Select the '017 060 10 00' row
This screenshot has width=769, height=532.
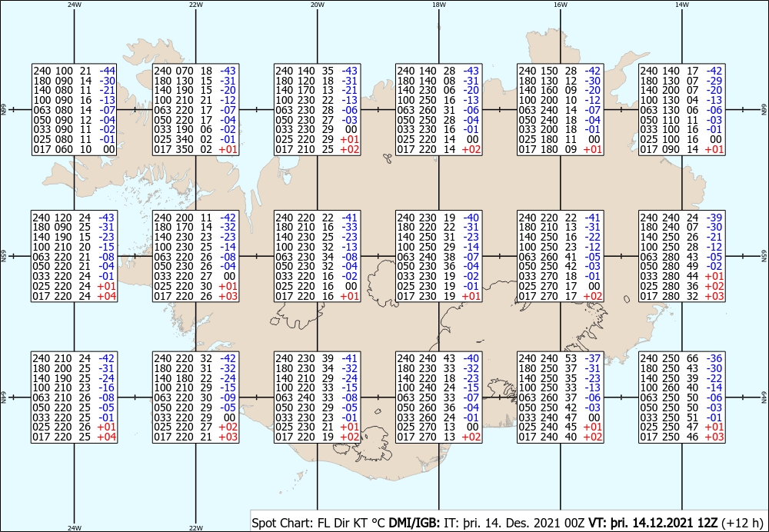point(74,149)
